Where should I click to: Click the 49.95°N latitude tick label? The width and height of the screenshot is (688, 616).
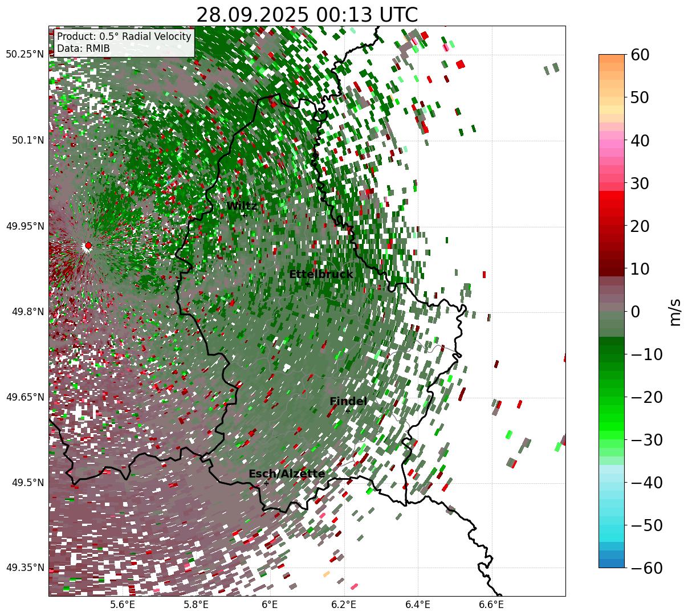pyautogui.click(x=25, y=226)
